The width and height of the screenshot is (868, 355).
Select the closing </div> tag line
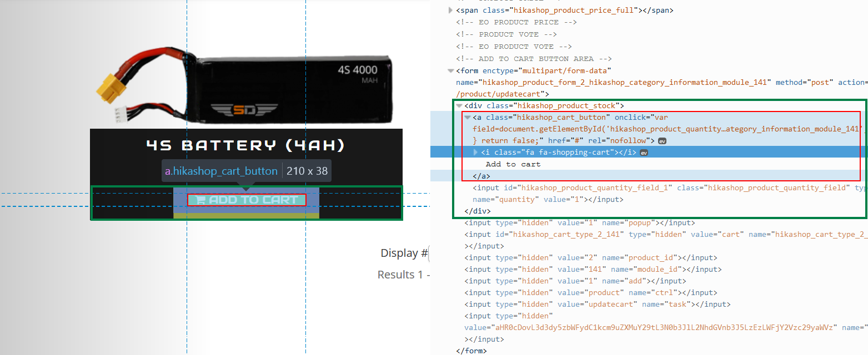(x=478, y=211)
